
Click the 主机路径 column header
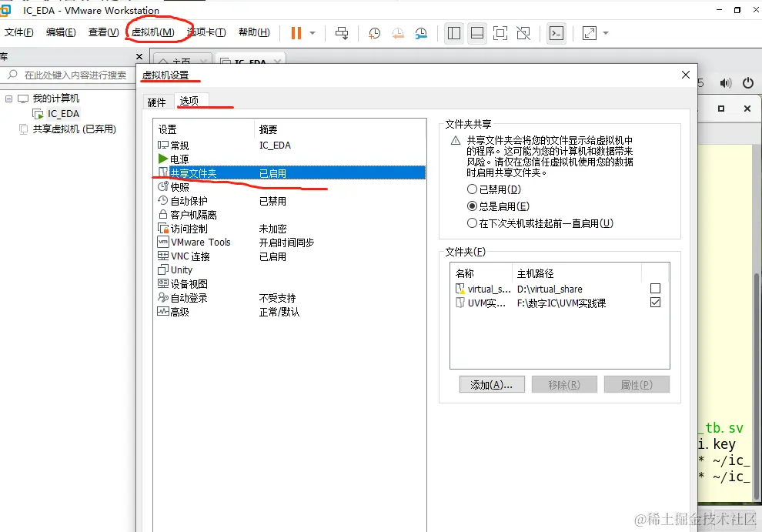pos(577,273)
